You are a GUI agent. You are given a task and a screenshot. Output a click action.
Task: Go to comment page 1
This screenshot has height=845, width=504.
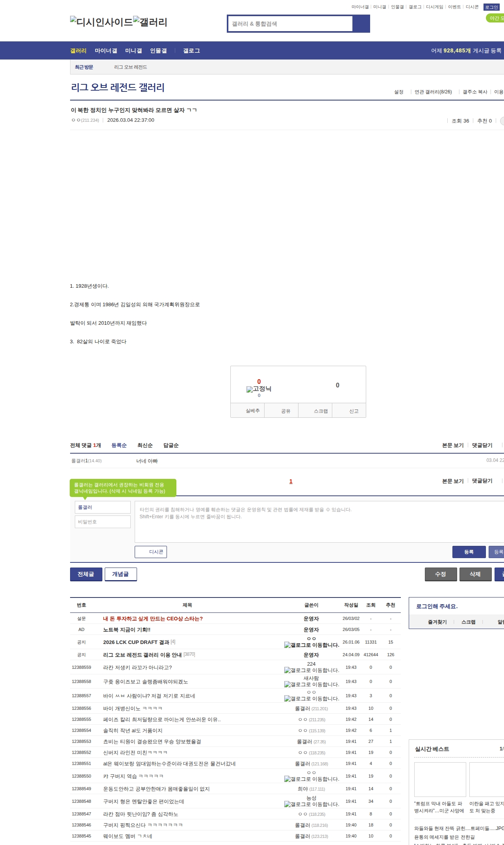click(x=291, y=481)
